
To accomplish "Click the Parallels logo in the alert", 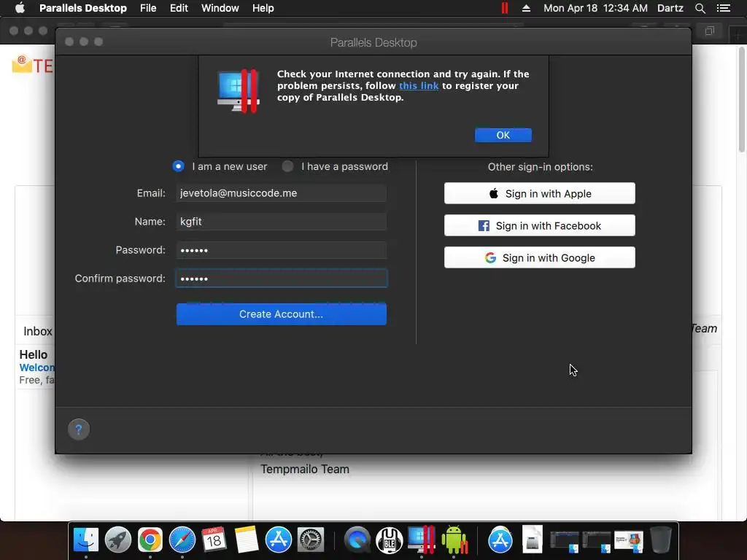I will tap(239, 91).
